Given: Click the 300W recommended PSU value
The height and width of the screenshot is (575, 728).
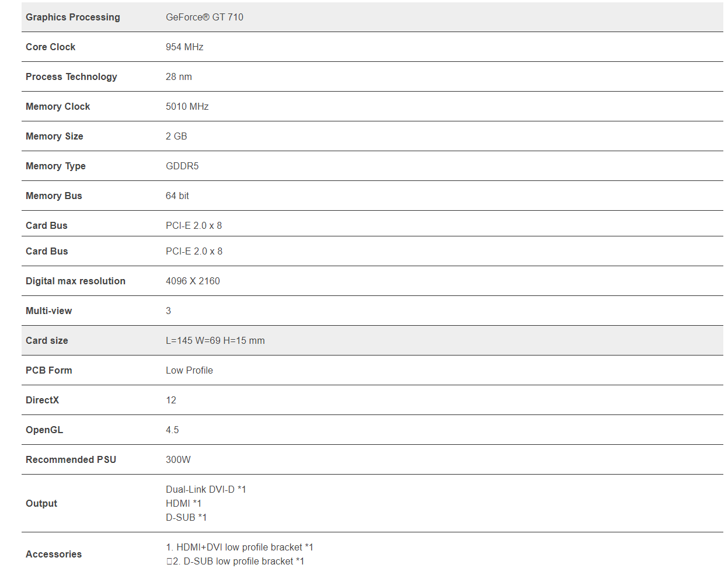Looking at the screenshot, I should [178, 460].
